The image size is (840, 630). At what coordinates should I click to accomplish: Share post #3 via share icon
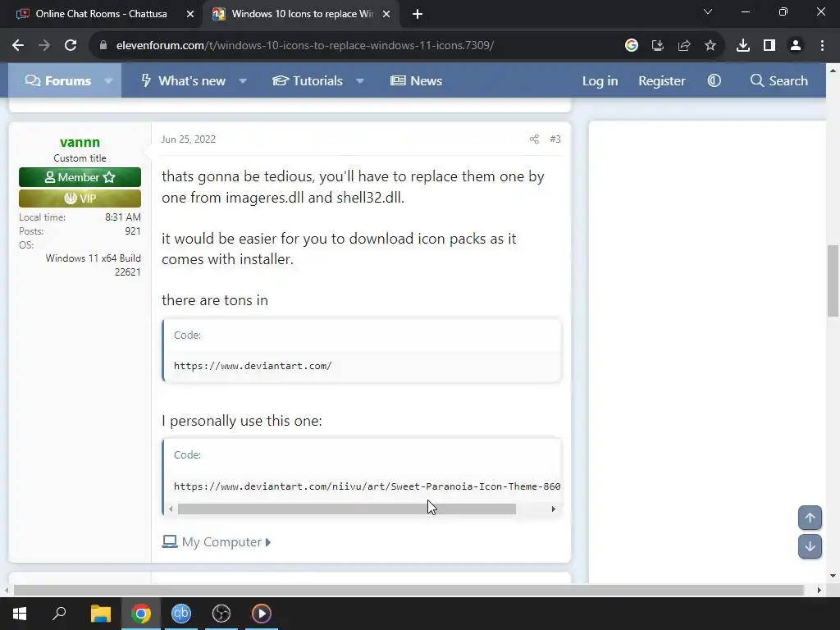coord(534,139)
